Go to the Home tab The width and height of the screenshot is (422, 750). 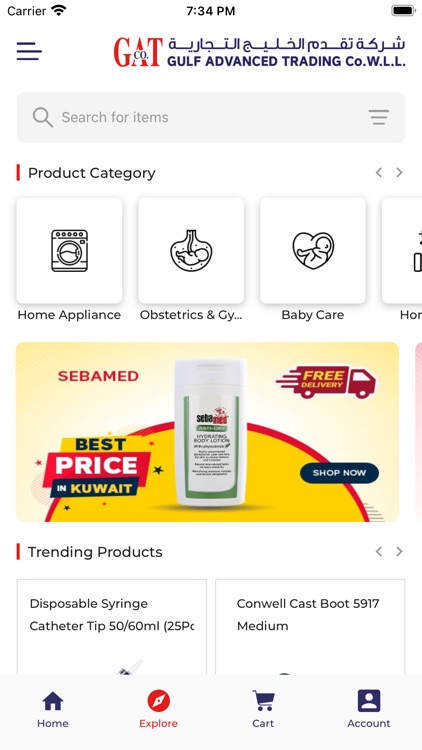(x=53, y=709)
